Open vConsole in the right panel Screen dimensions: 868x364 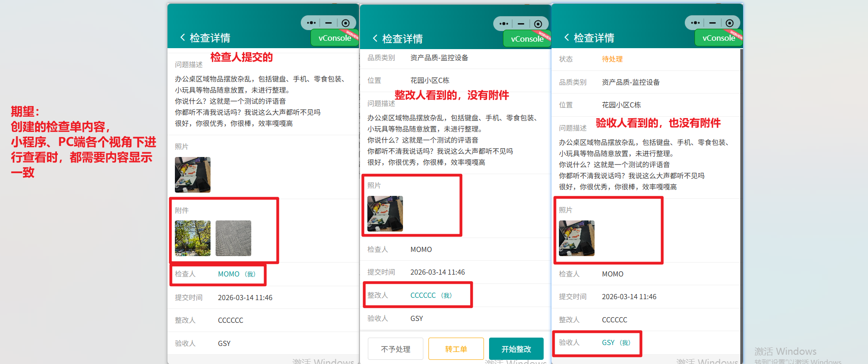[x=719, y=38]
